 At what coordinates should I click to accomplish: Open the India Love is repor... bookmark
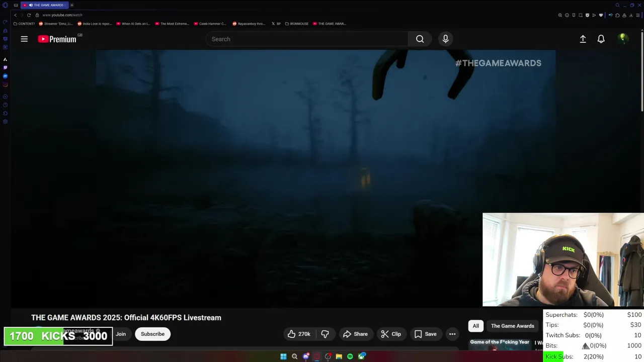click(95, 24)
